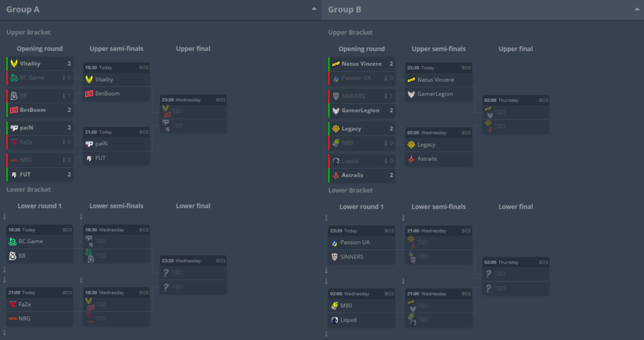Click the M80 logo in opening round
This screenshot has height=340, width=644.
point(336,143)
